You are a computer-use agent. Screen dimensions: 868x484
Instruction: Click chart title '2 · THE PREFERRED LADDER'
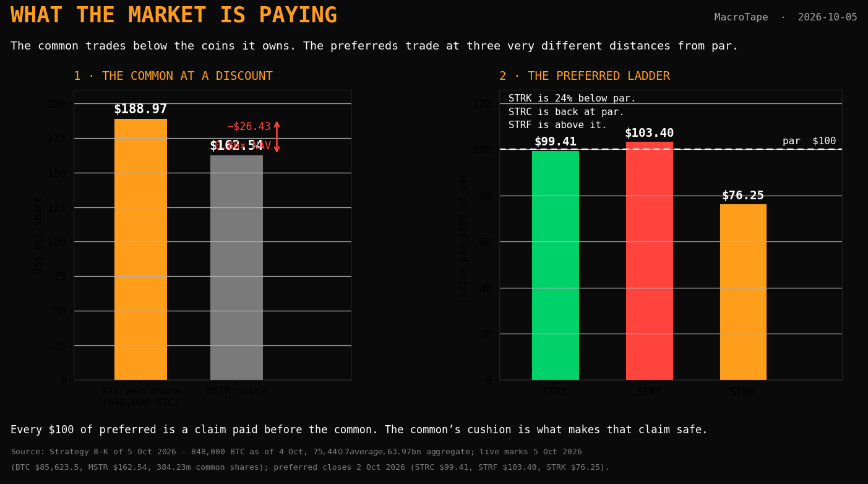(x=585, y=76)
